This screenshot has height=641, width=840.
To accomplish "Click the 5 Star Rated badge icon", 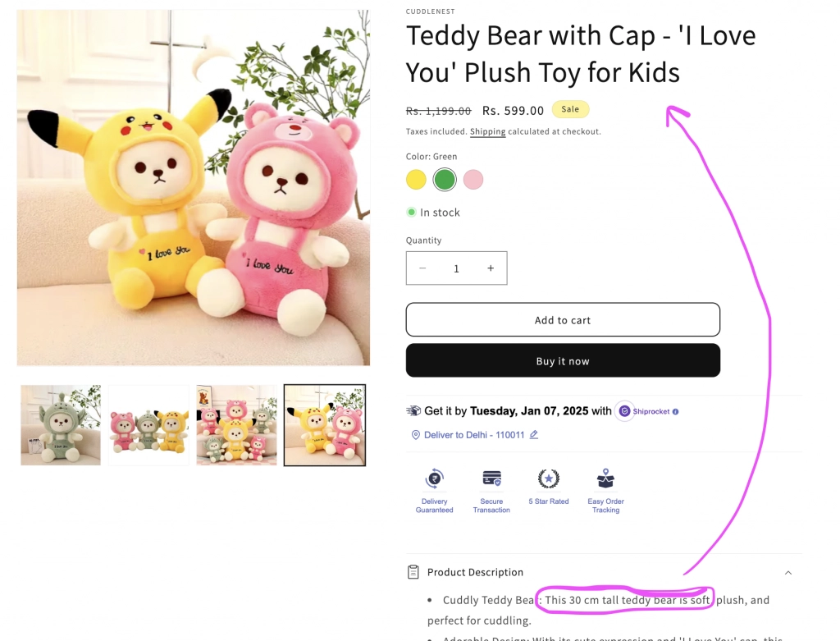I will (548, 479).
